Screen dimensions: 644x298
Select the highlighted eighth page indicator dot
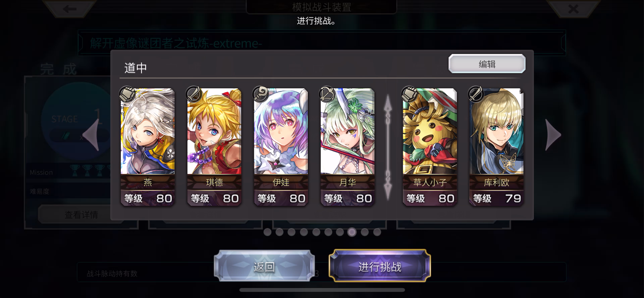tap(352, 232)
